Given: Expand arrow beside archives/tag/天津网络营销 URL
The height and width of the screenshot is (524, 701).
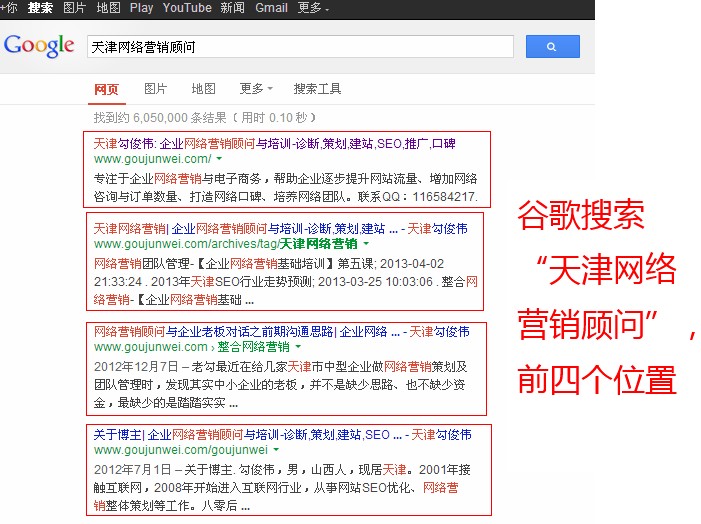Looking at the screenshot, I should click(366, 244).
